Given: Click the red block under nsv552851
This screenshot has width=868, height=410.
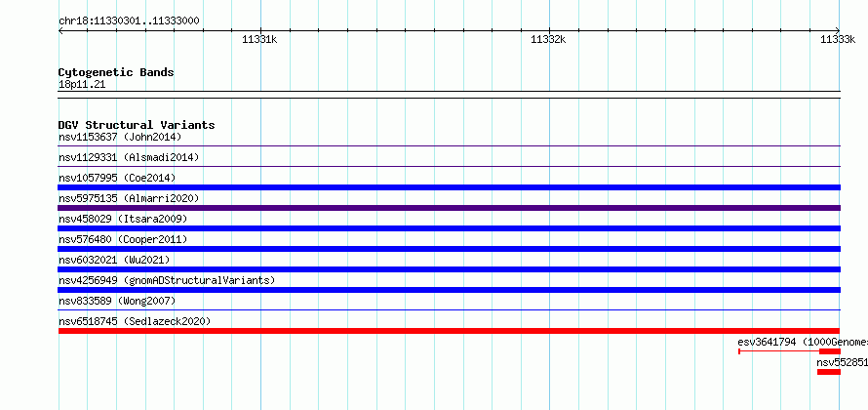Looking at the screenshot, I should (x=829, y=372).
